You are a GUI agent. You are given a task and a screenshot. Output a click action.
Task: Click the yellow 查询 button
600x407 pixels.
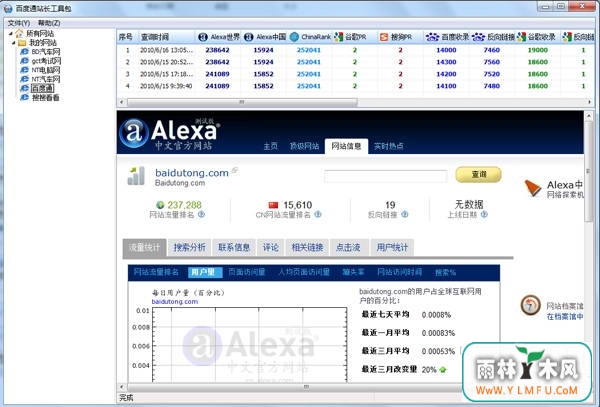[478, 174]
